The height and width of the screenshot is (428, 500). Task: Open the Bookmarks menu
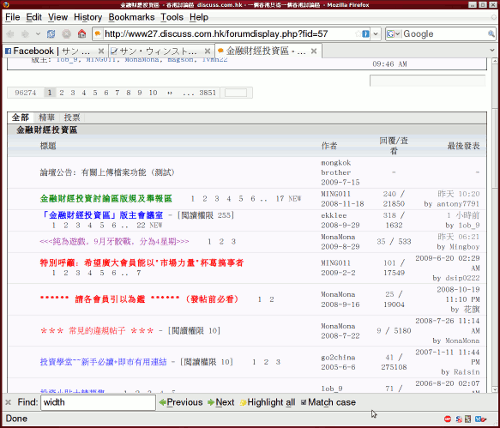(132, 17)
